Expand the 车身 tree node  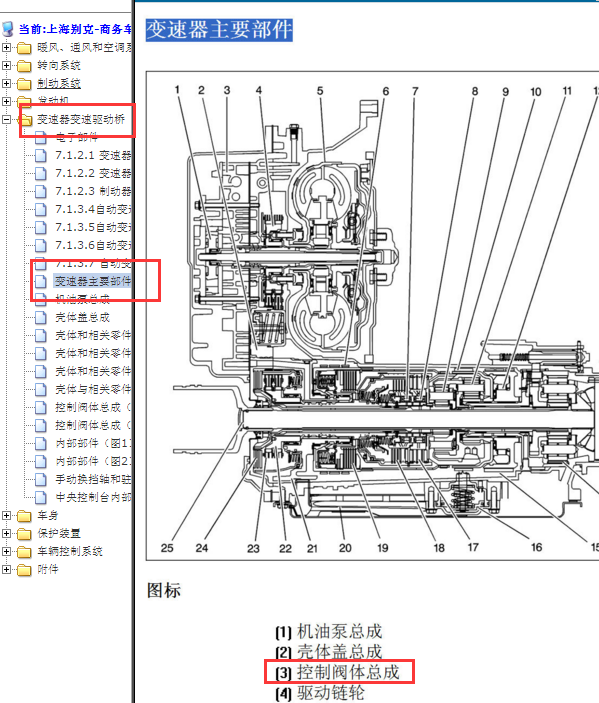(x=6, y=516)
